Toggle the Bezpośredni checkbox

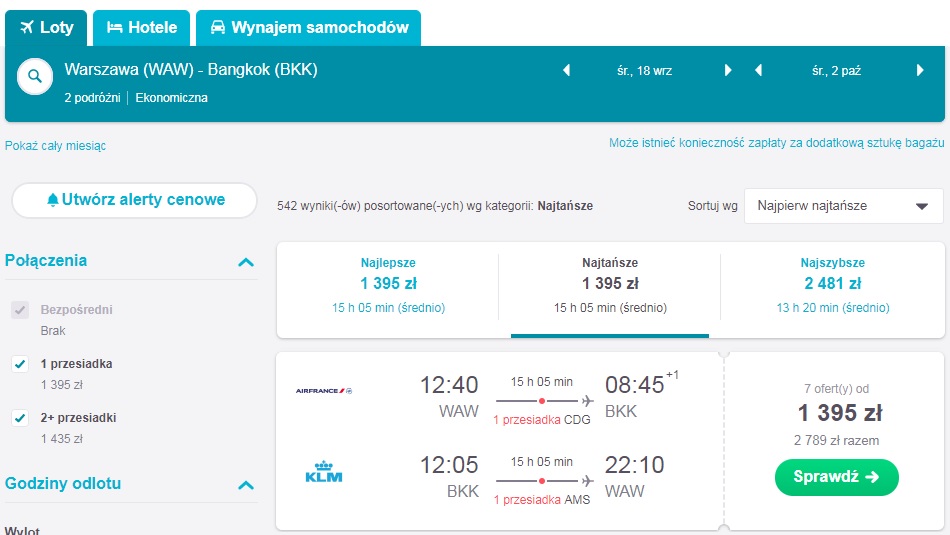[x=20, y=310]
